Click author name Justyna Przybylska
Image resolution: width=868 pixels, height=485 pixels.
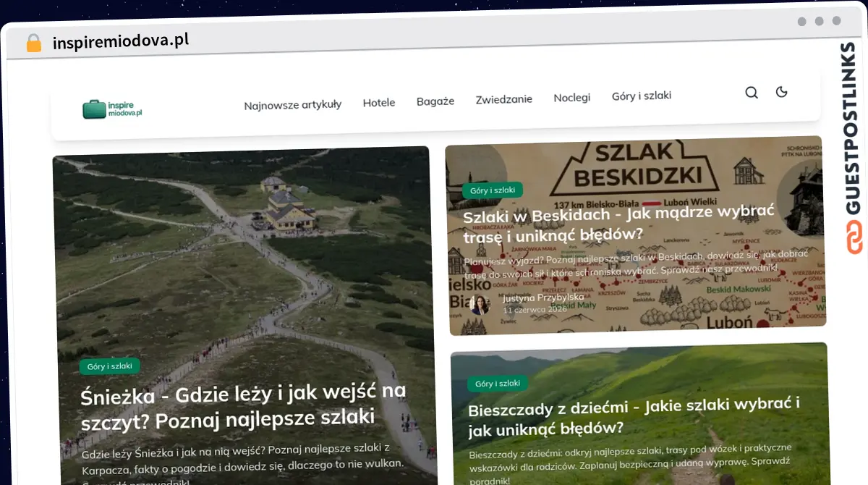[x=543, y=298]
